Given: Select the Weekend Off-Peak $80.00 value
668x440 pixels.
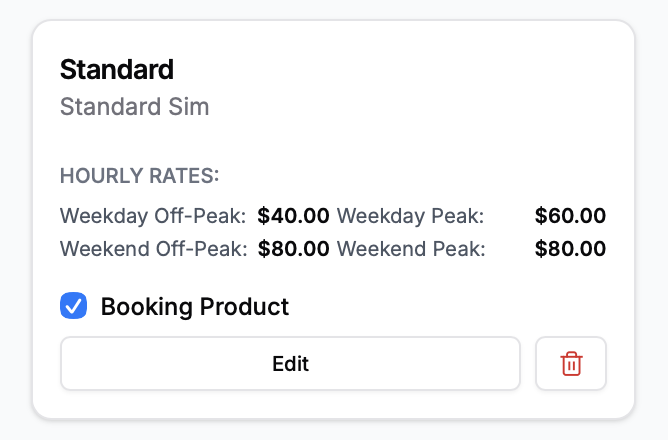Looking at the screenshot, I should coord(293,248).
